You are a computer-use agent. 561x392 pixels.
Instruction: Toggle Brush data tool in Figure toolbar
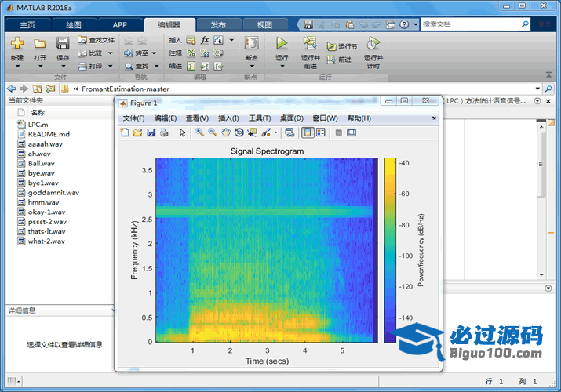[266, 132]
